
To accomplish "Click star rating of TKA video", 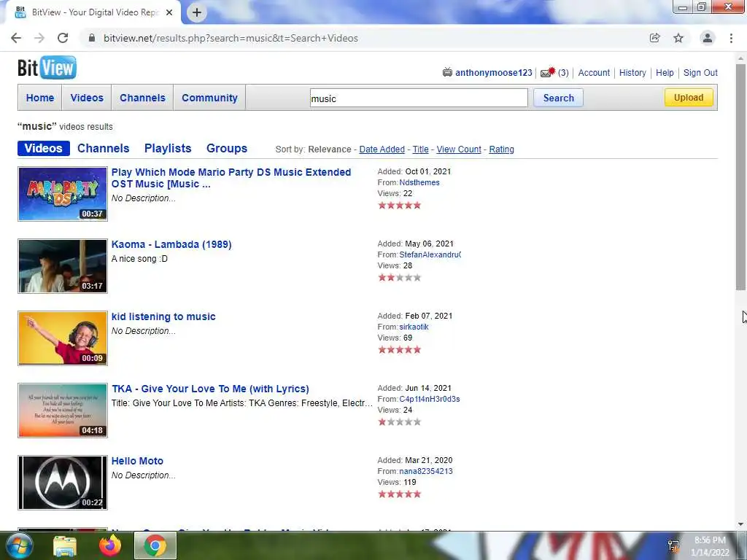I will (399, 422).
